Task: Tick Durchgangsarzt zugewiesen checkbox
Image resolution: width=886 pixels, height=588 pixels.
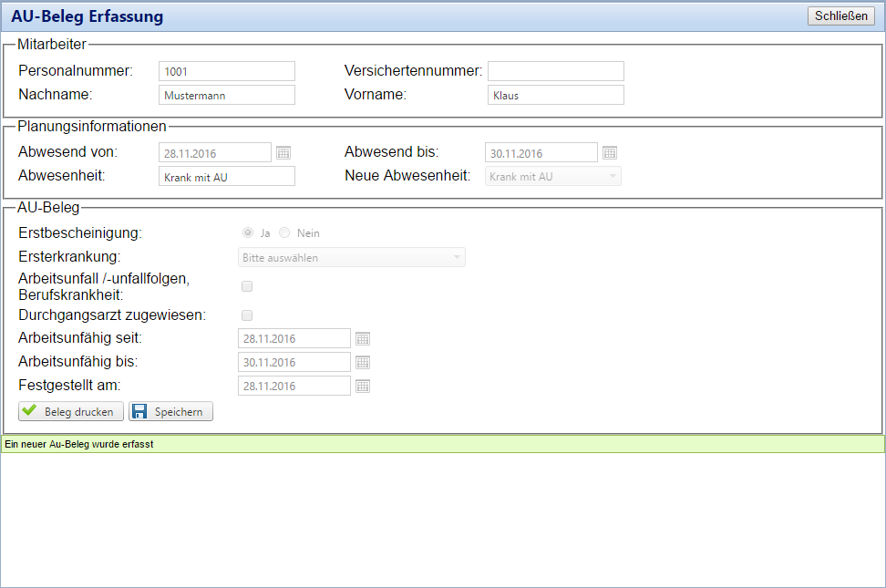Action: point(247,315)
